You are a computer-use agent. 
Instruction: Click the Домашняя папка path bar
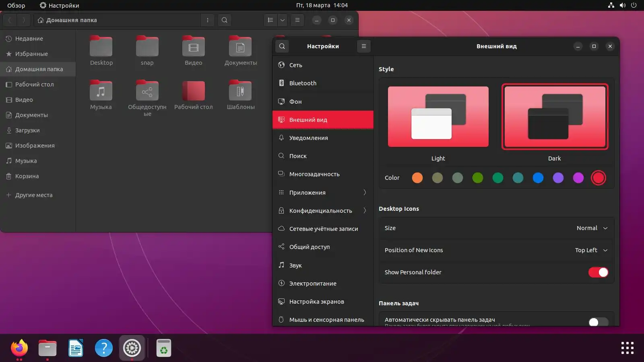pos(117,20)
